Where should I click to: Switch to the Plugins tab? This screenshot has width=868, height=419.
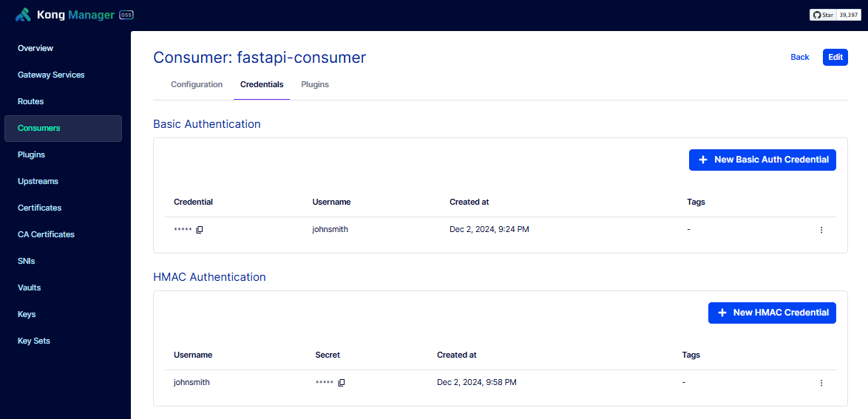tap(315, 85)
